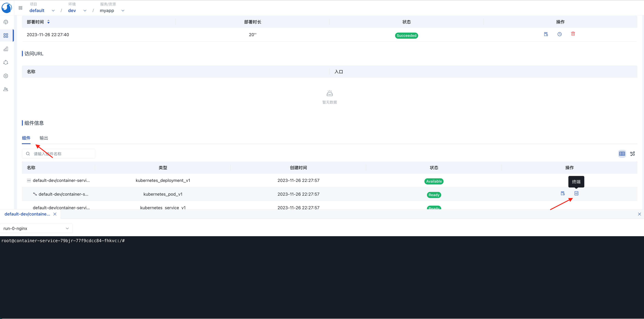The width and height of the screenshot is (644, 319).
Task: Open the bar chart analytics sidebar icon
Action: point(6,49)
